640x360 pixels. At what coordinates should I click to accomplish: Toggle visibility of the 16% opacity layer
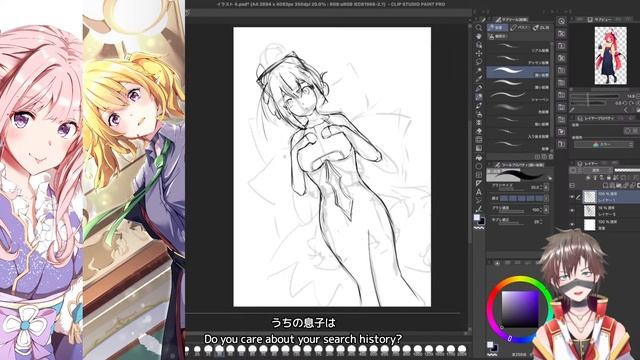click(572, 211)
